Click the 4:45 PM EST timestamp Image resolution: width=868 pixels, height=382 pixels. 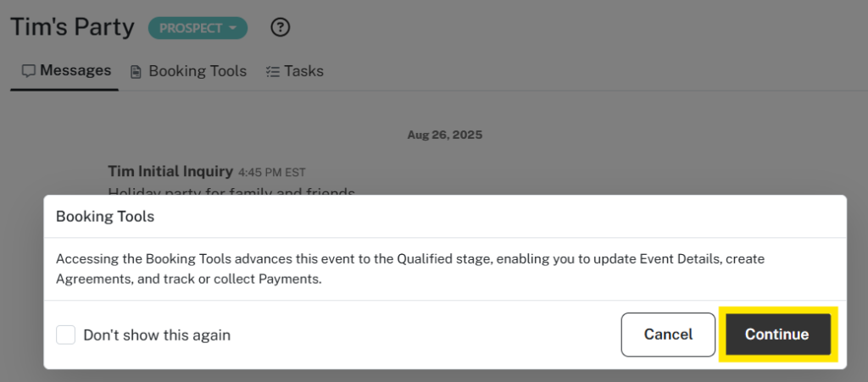coord(271,172)
